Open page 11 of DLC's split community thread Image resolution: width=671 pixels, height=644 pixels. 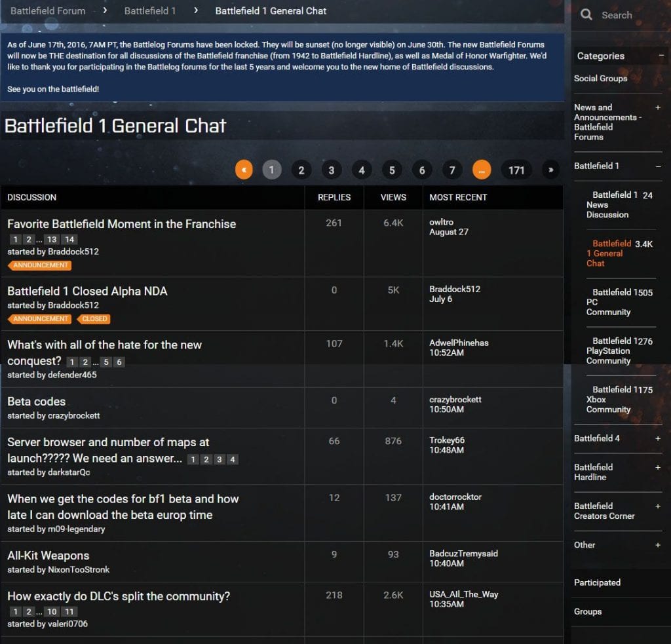69,612
